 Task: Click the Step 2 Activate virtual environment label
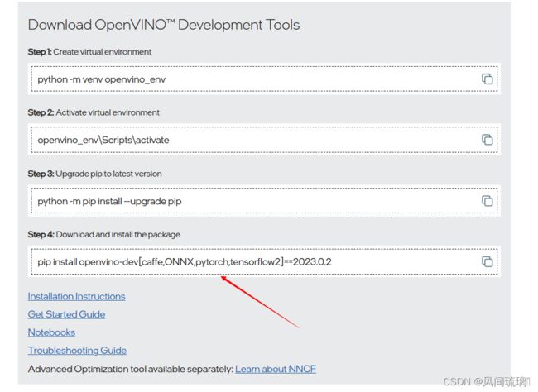(94, 112)
